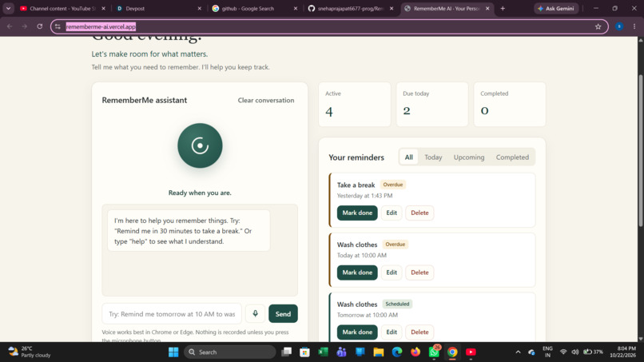Open Microsoft Store from the taskbar
Image resolution: width=644 pixels, height=362 pixels.
click(x=304, y=352)
